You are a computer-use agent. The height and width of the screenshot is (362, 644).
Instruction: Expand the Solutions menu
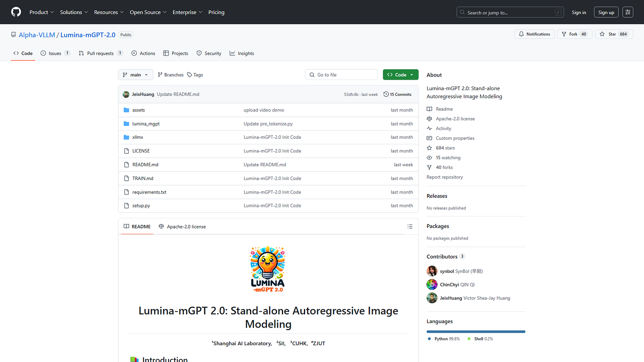[74, 12]
